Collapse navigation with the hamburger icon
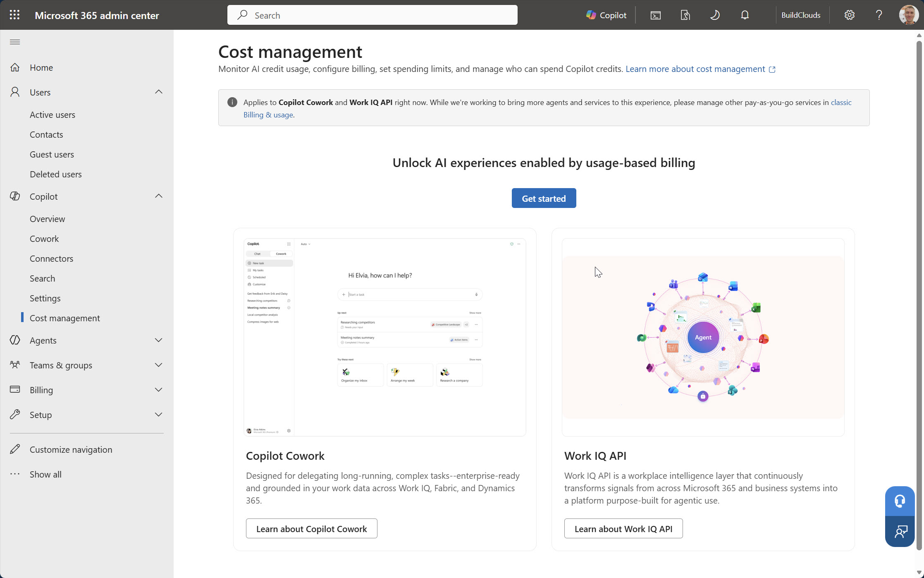The width and height of the screenshot is (924, 578). click(x=15, y=42)
